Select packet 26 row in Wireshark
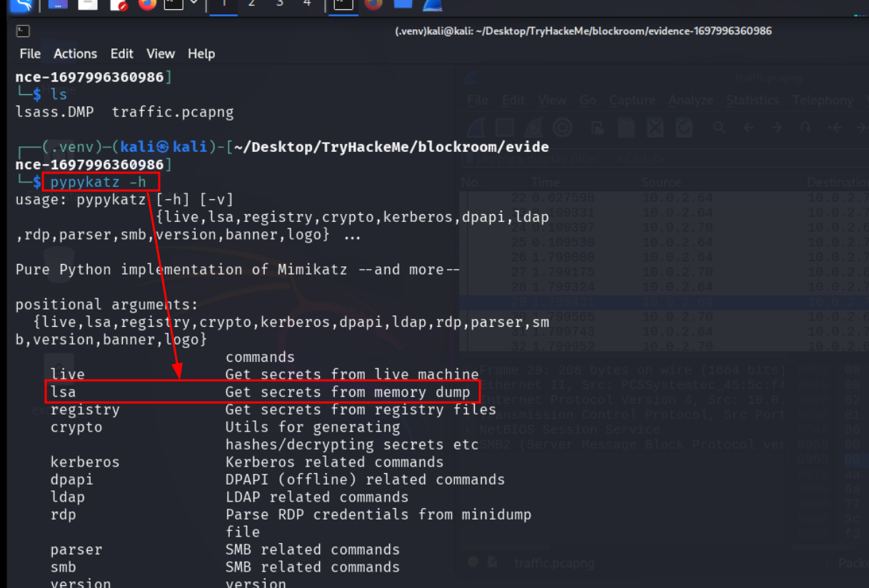Viewport: 869px width, 588px height. [x=664, y=257]
